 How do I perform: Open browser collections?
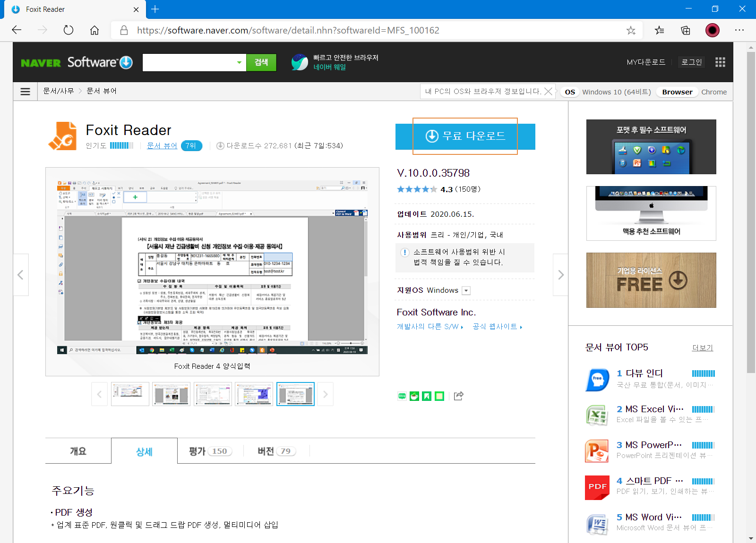click(x=686, y=30)
